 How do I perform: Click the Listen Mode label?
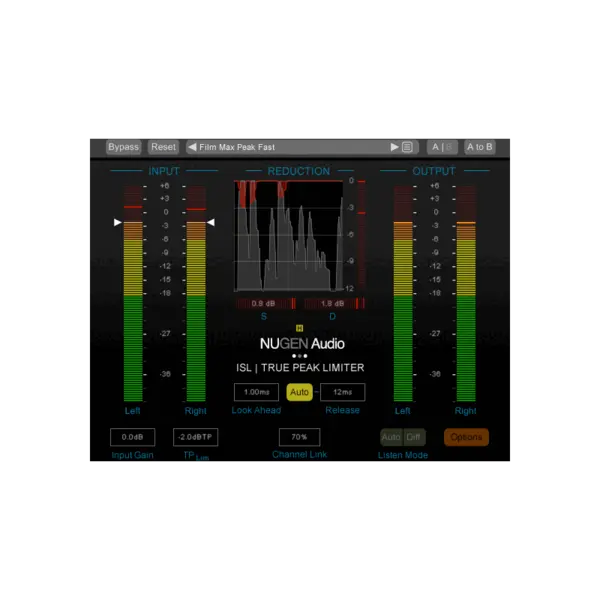(x=403, y=455)
